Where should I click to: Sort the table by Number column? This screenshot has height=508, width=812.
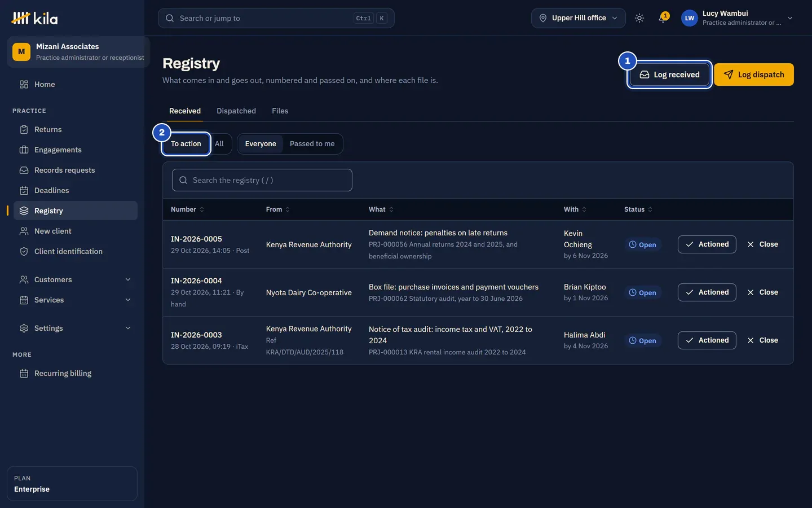[187, 209]
